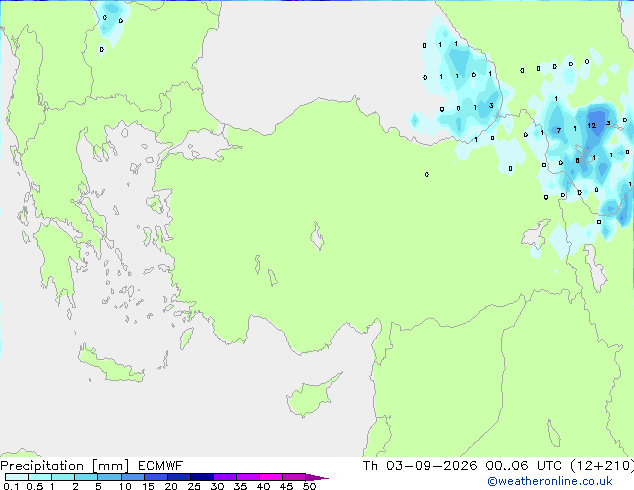Click the legend label '50'
The width and height of the screenshot is (634, 490).
pos(309,486)
